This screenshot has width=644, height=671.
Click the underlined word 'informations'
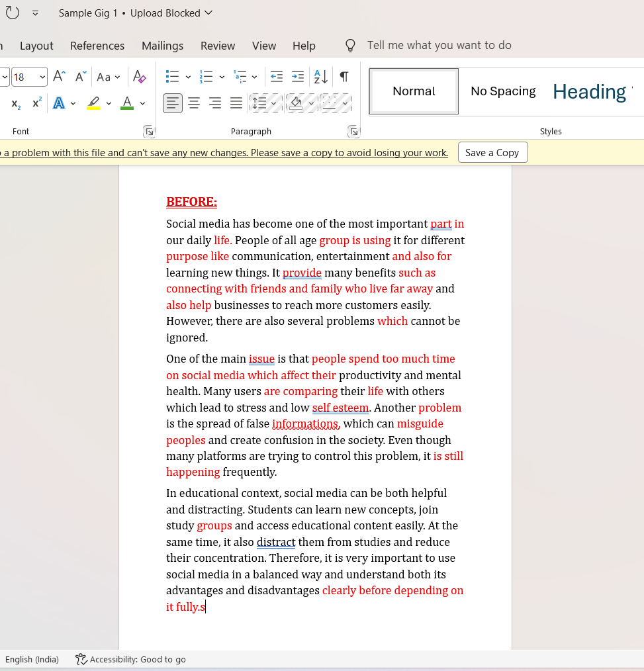(x=306, y=424)
